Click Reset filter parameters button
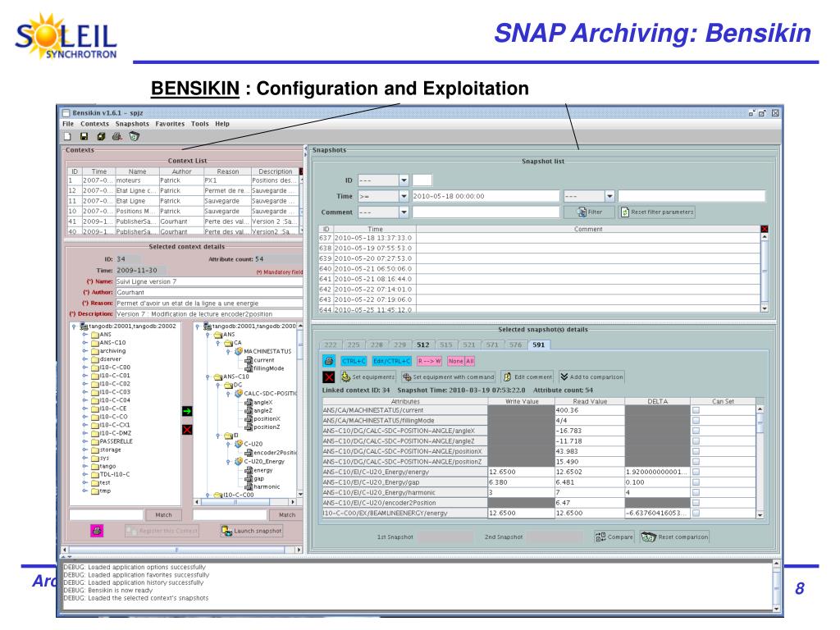Image resolution: width=840 pixels, height=630 pixels. coord(657,212)
